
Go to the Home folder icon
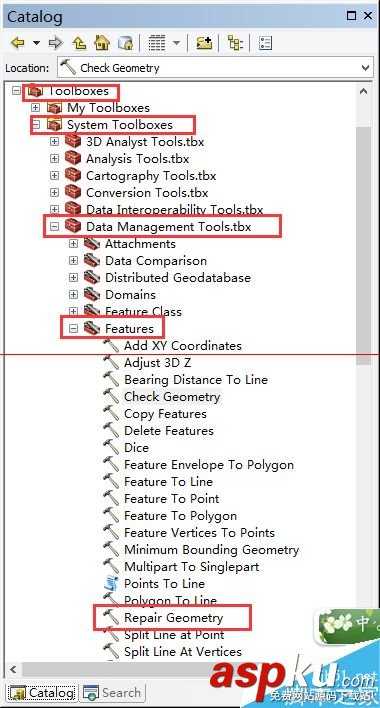[102, 43]
